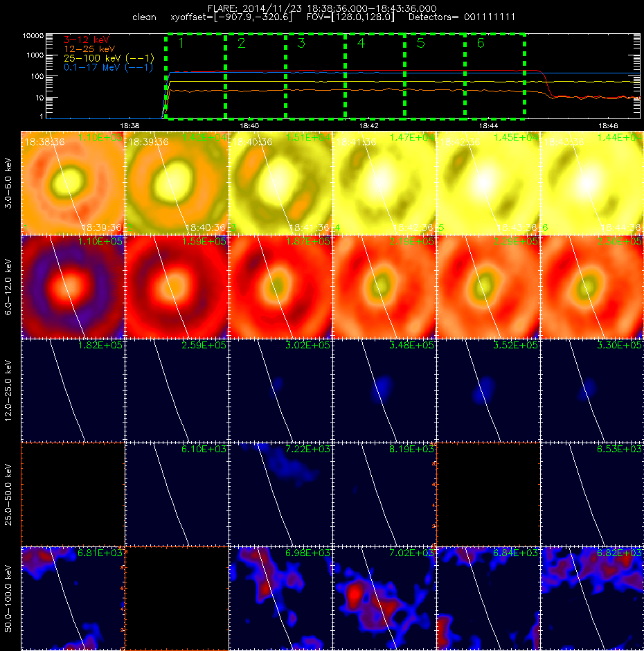
Task: Click the 3.0-6.0 keV row label
Action: [x=8, y=183]
